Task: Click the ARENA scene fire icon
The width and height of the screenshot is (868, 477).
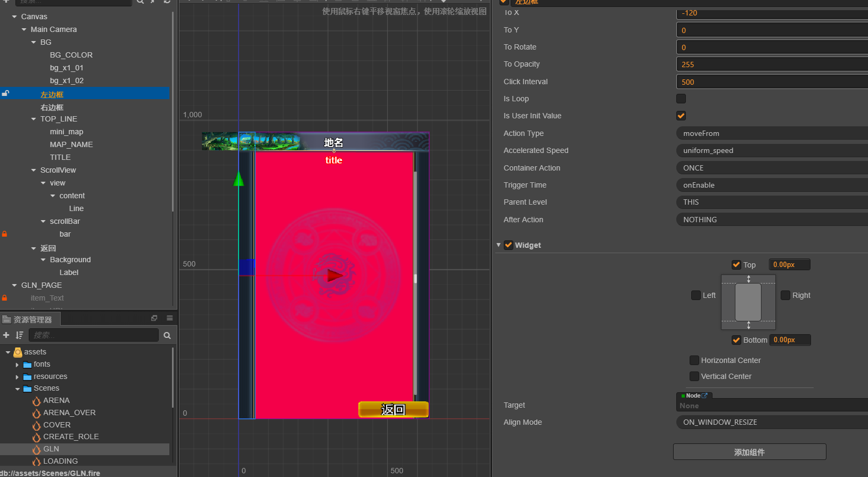Action: coord(36,401)
